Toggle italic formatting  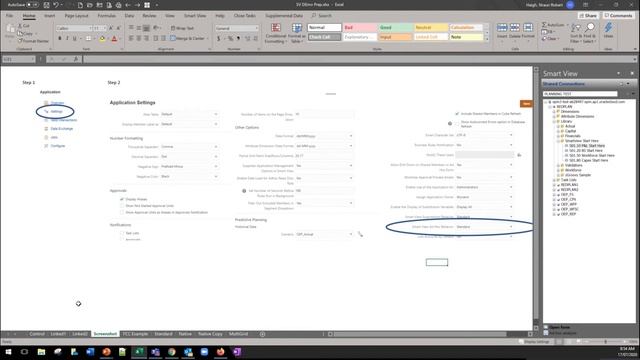coord(67,38)
